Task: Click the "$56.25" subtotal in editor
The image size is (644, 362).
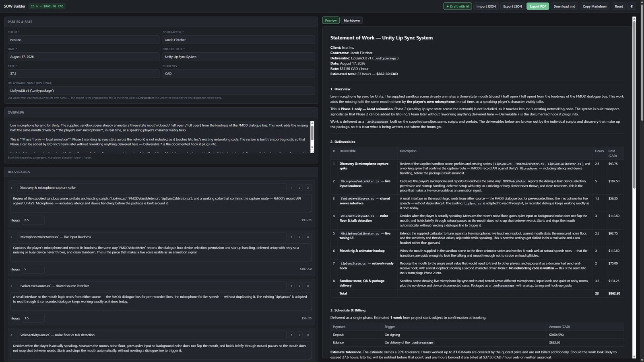Action: click(x=306, y=318)
